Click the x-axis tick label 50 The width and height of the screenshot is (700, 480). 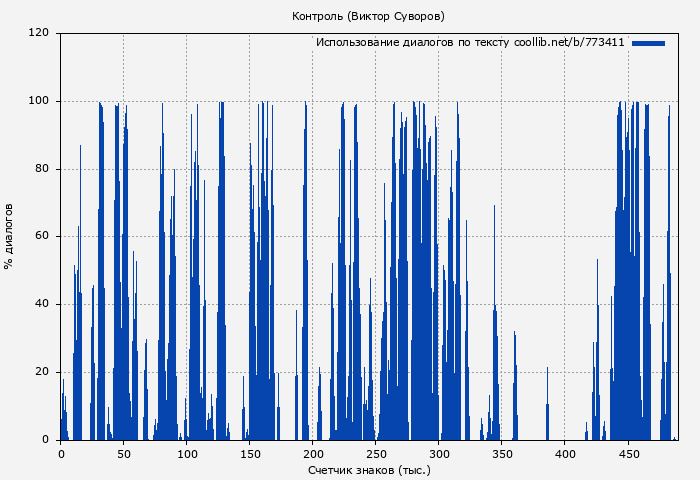point(124,454)
